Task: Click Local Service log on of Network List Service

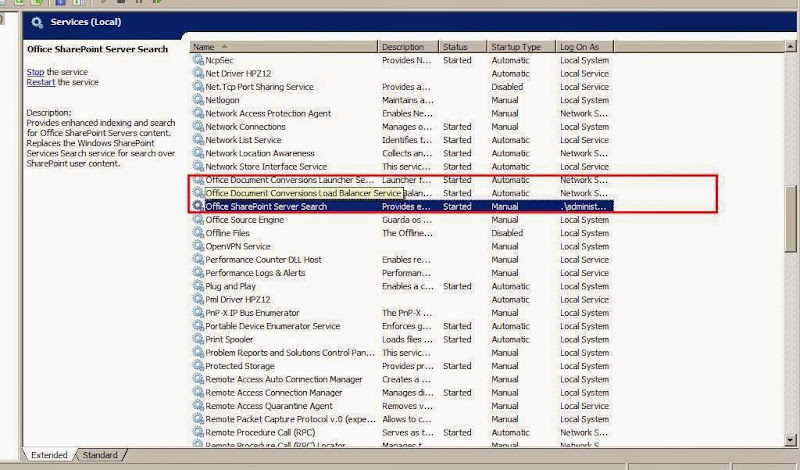Action: [x=584, y=140]
